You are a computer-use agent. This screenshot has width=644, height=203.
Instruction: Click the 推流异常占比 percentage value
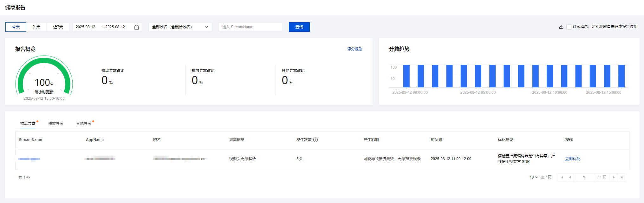pyautogui.click(x=107, y=80)
